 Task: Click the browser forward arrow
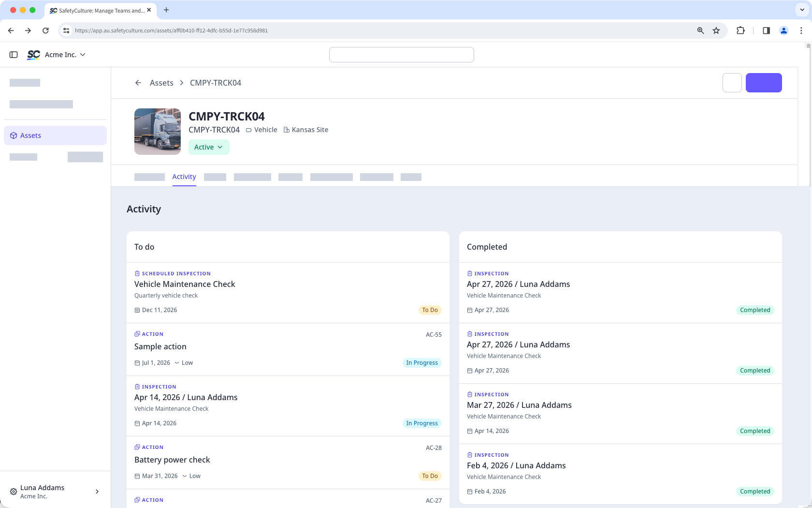pos(28,30)
